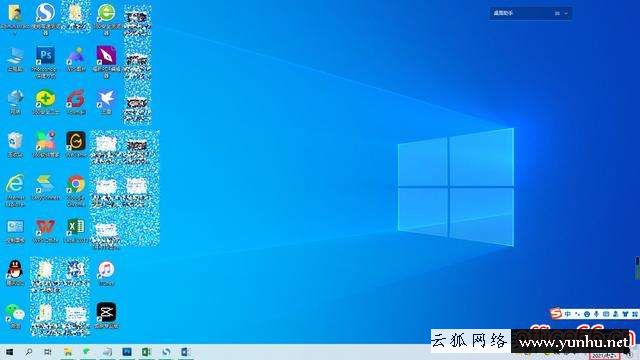Screen dimensions: 640x360
Task: Switch to Excel in the taskbar
Action: coord(147,352)
